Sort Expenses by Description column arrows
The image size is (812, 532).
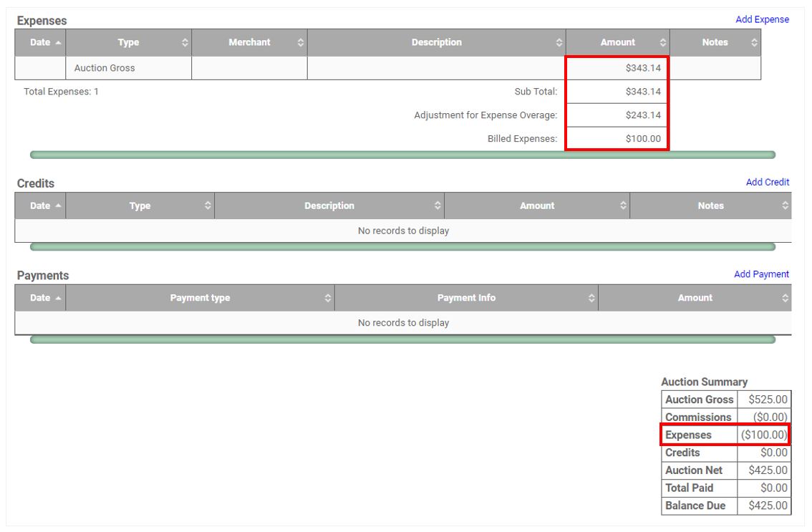[x=559, y=42]
